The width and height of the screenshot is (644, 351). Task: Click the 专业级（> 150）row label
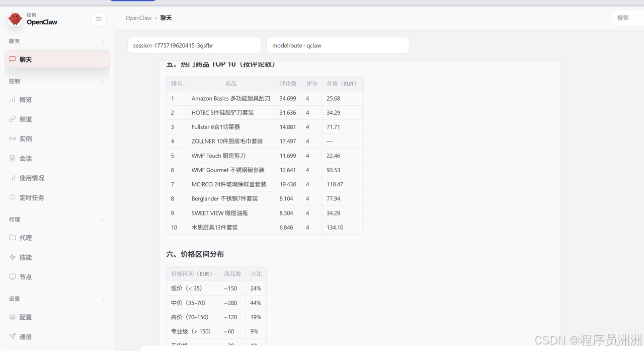(x=191, y=331)
